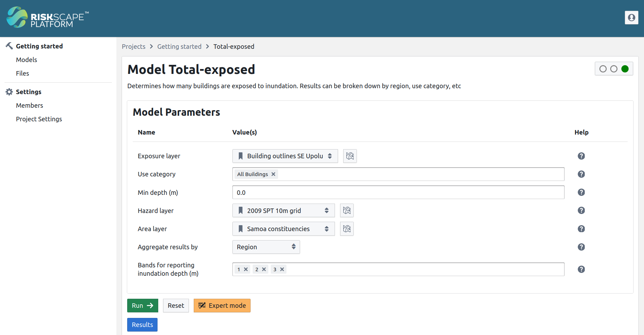
Task: Go to Projects breadcrumb
Action: tap(133, 46)
